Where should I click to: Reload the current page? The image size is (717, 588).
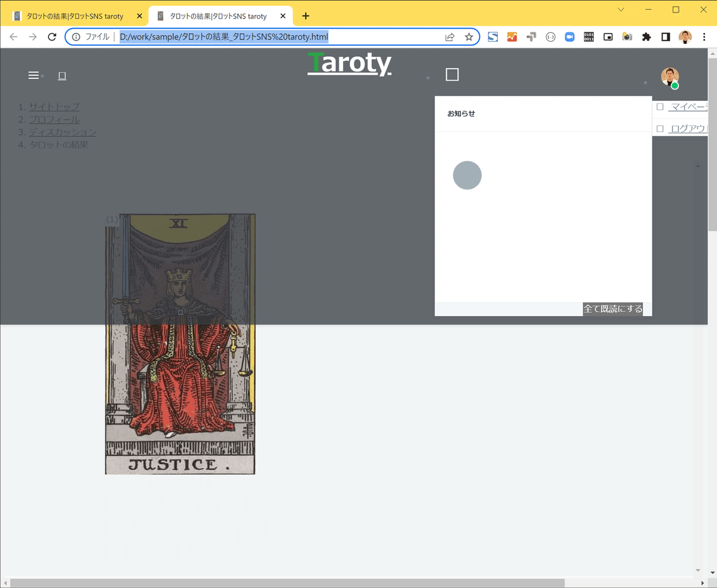click(x=52, y=37)
